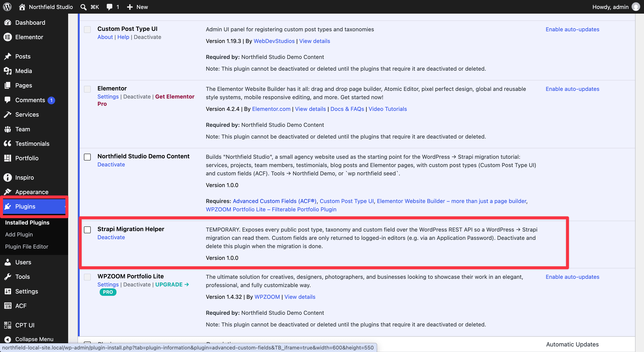The height and width of the screenshot is (352, 644).
Task: Click the Dashboard gauge icon
Action: (x=7, y=23)
